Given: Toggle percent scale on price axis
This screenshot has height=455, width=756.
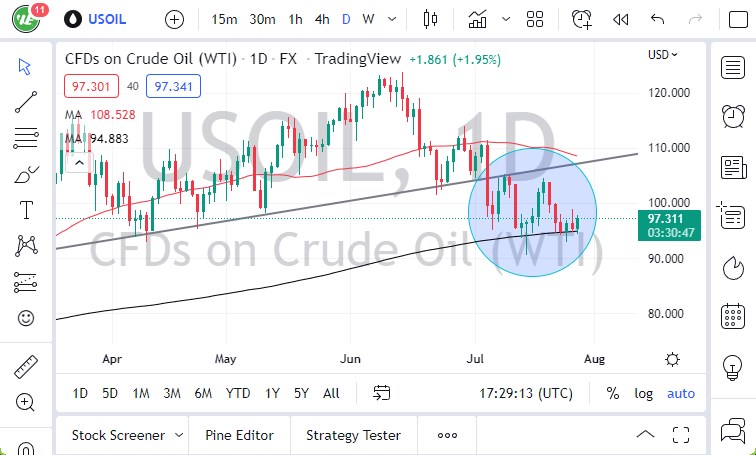Looking at the screenshot, I should click(x=612, y=393).
